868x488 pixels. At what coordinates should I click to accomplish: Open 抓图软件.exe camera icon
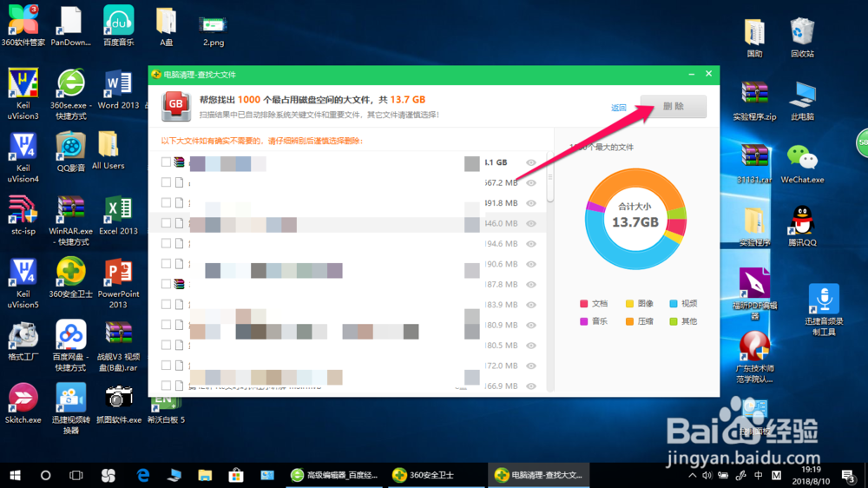[x=118, y=404]
